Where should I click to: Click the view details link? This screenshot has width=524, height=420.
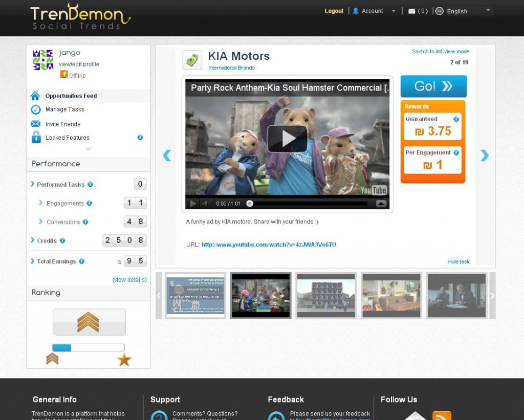pos(129,280)
